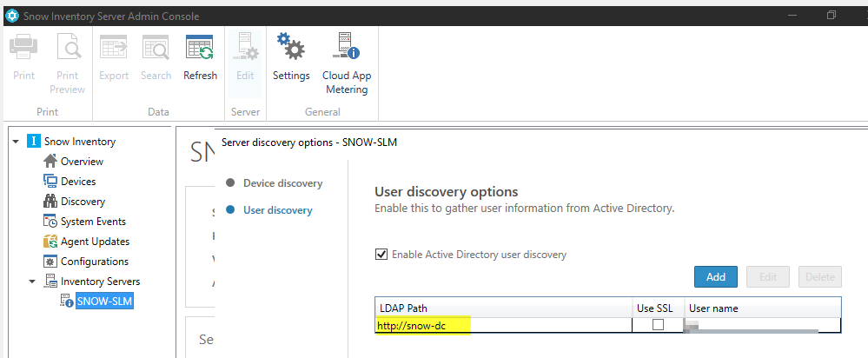Select the SNOW-SLM server node
868x358 pixels.
coord(104,302)
